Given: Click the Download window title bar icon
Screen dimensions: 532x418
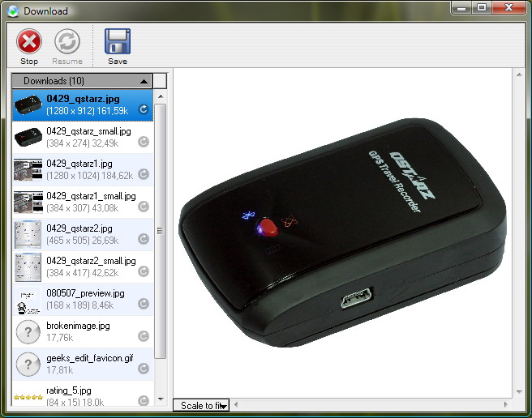Looking at the screenshot, I should pyautogui.click(x=12, y=11).
